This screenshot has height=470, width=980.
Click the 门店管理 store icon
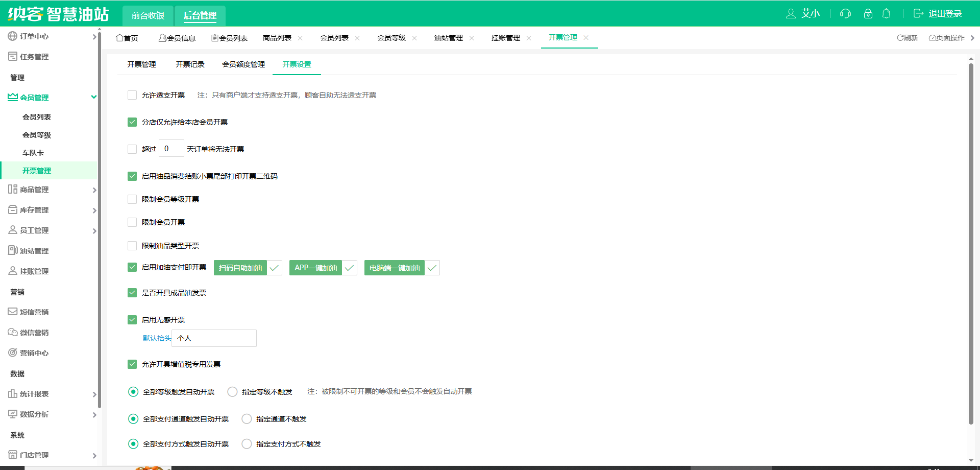13,455
